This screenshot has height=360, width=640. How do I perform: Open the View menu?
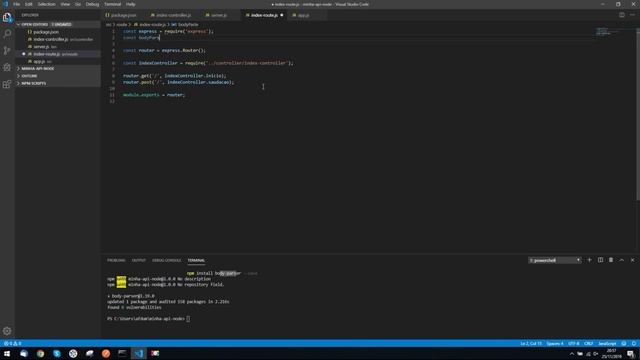pyautogui.click(x=65, y=4)
